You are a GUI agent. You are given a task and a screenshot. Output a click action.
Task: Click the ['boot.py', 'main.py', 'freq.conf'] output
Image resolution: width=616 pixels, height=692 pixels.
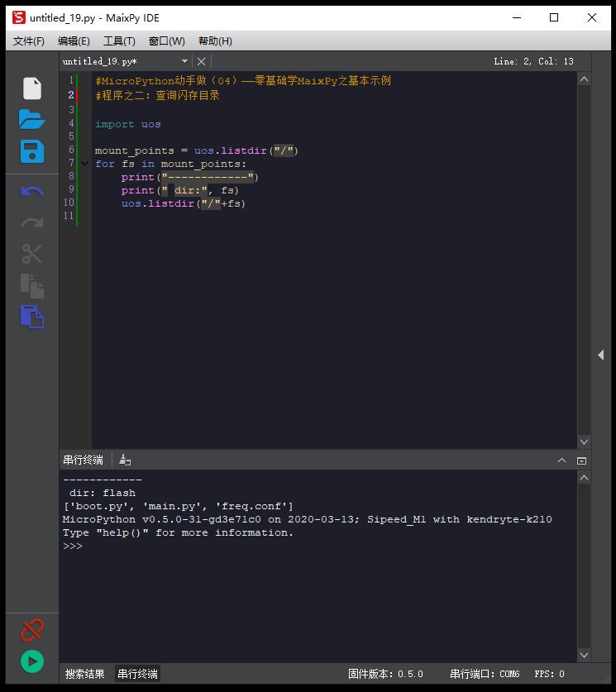tap(179, 506)
